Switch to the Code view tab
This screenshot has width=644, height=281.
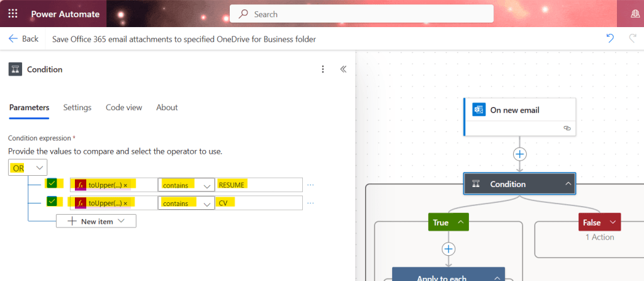pyautogui.click(x=123, y=108)
